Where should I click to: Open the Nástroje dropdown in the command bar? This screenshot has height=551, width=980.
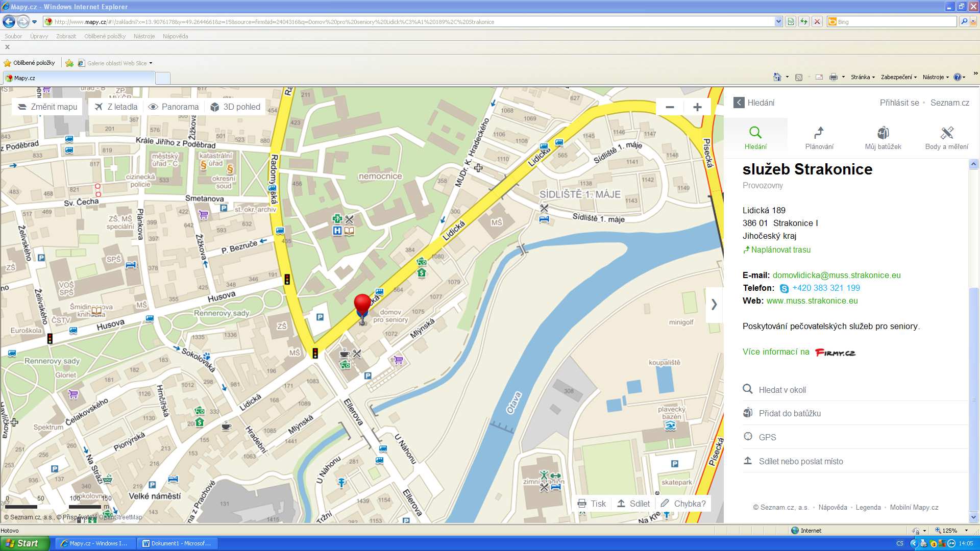pyautogui.click(x=936, y=77)
